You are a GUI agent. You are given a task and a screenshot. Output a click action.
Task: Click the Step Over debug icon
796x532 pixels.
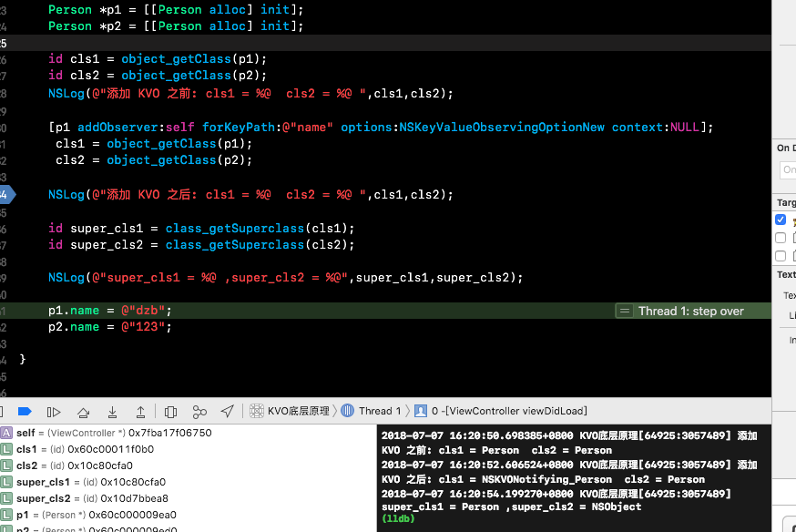[x=83, y=412]
